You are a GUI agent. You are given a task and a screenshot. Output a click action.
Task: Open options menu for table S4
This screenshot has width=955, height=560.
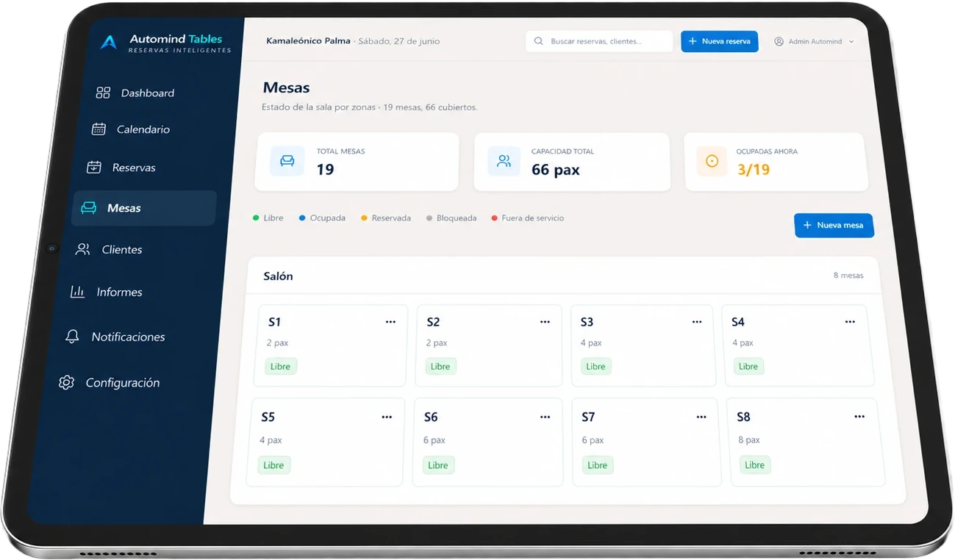coord(850,322)
